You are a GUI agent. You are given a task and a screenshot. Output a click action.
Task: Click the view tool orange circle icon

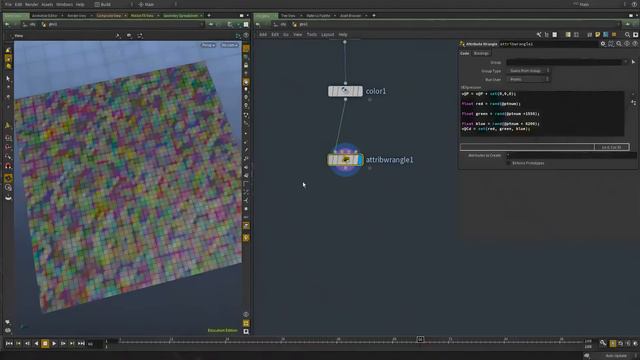(x=8, y=178)
